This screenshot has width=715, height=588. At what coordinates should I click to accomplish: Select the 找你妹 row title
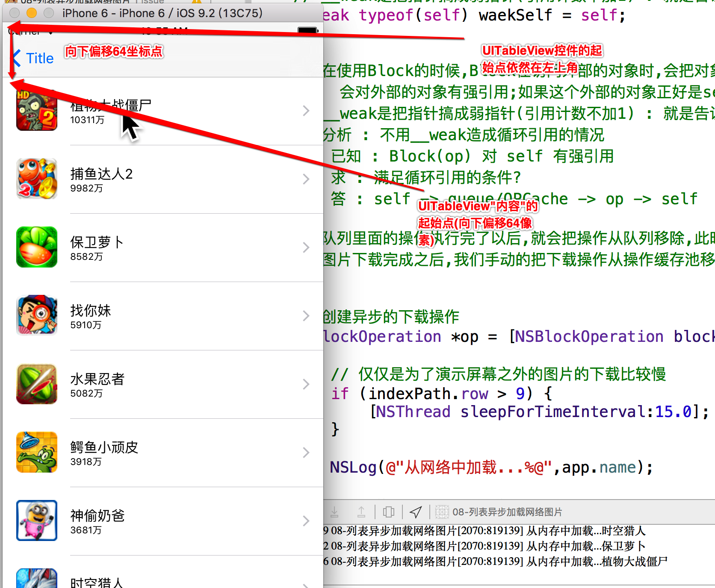pyautogui.click(x=91, y=311)
